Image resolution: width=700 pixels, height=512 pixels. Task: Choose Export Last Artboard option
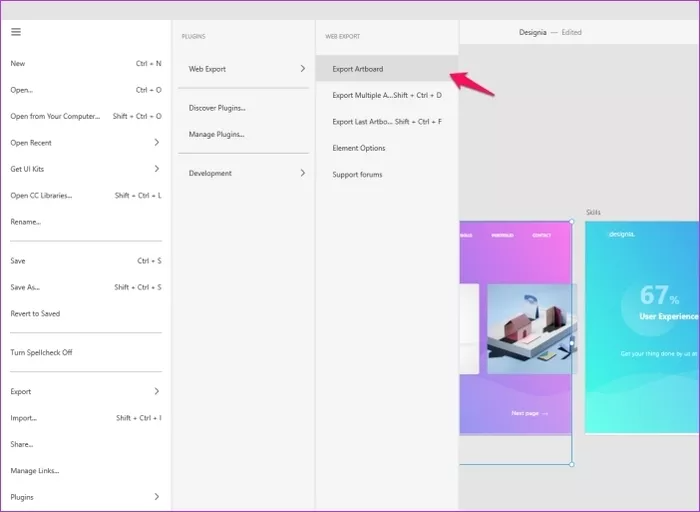pos(386,121)
